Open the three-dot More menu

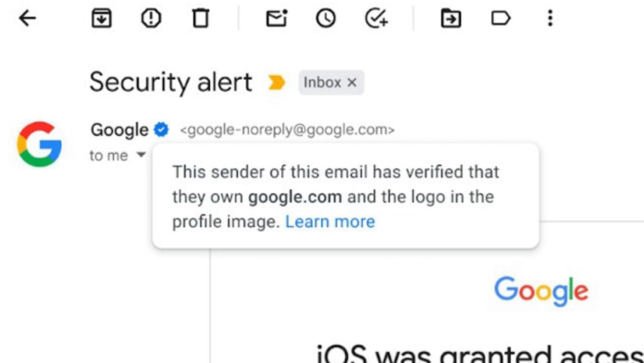[x=550, y=19]
